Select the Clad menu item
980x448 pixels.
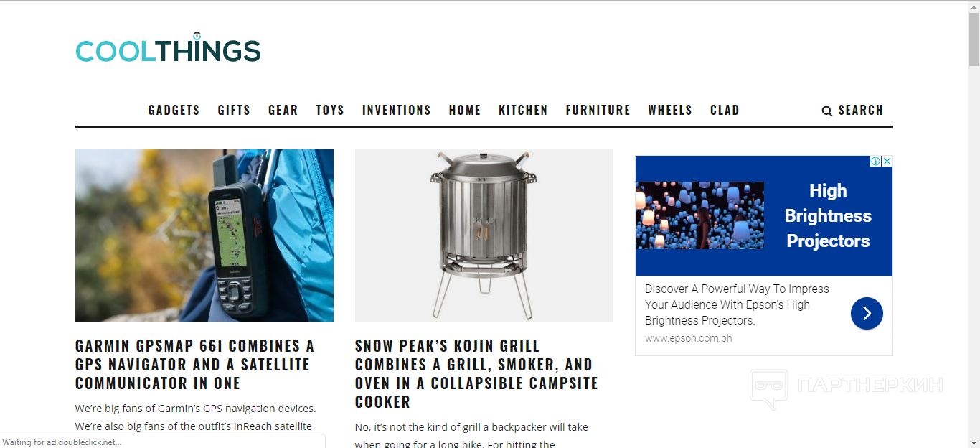tap(725, 110)
